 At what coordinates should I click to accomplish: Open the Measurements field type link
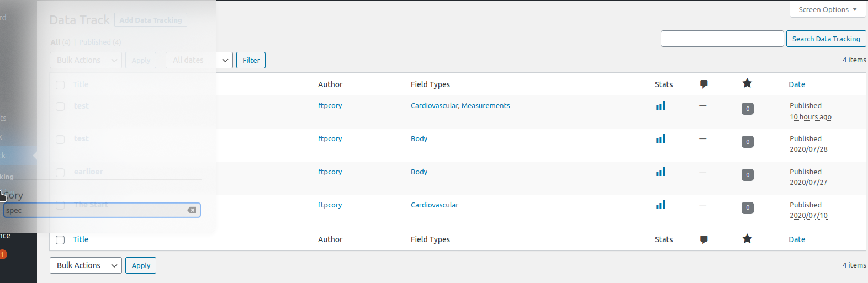tap(485, 105)
